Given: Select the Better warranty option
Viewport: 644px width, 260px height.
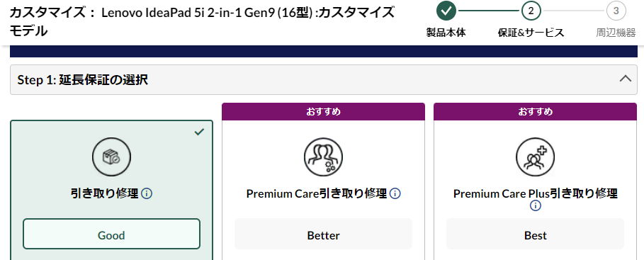Looking at the screenshot, I should coord(323,235).
